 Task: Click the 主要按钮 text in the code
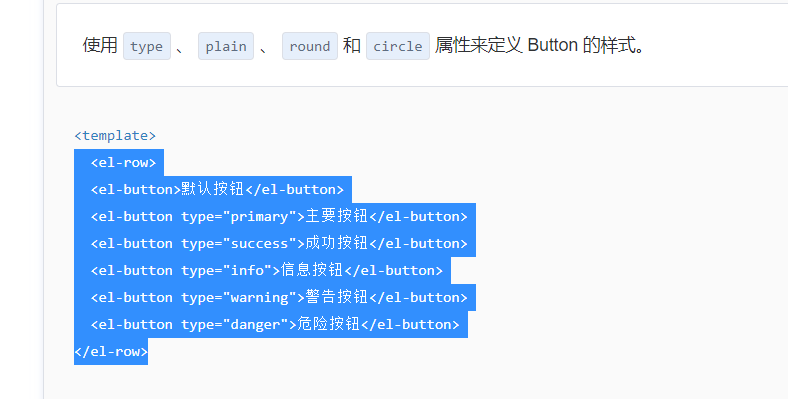[x=337, y=216]
